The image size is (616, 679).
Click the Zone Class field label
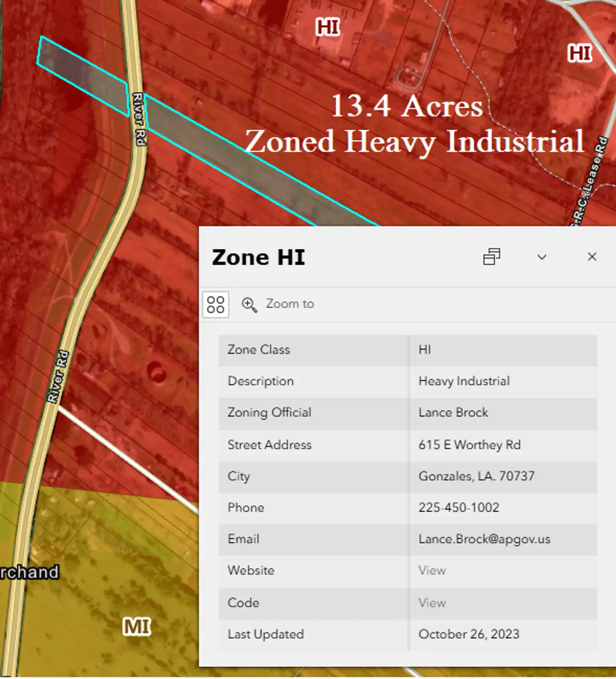pyautogui.click(x=259, y=350)
